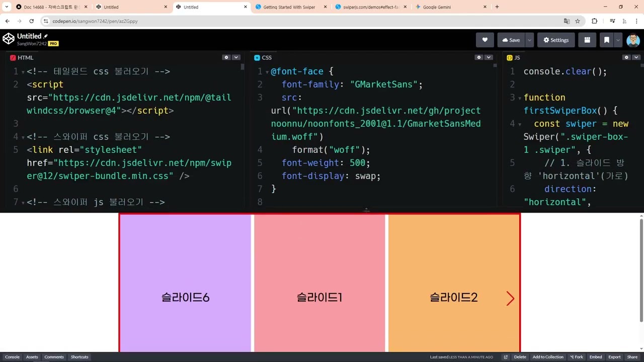Bookmark page with star icon
644x362 pixels.
coord(578,21)
